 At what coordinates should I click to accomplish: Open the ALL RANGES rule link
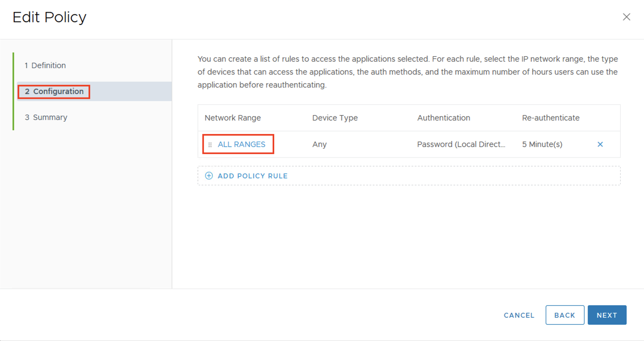241,144
